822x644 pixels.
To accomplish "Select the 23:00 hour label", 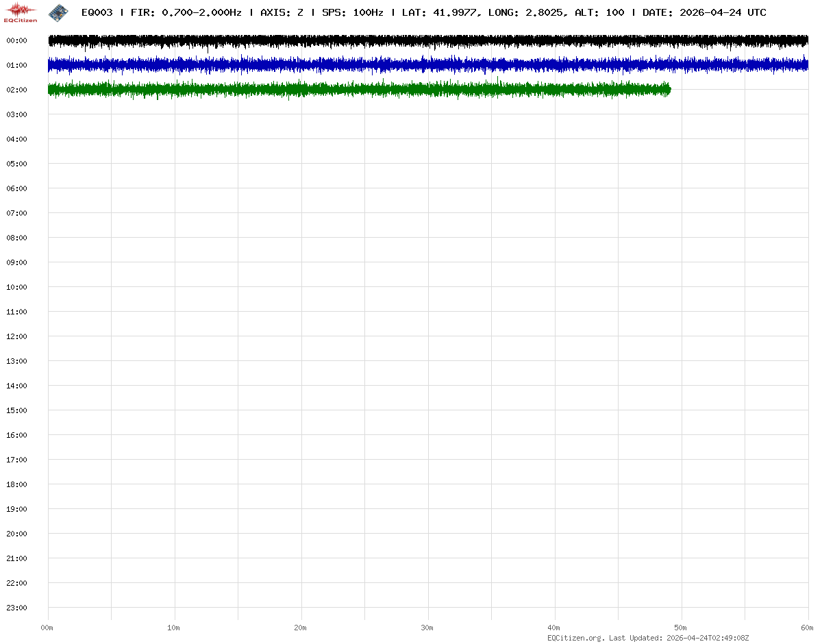I will 16,608.
